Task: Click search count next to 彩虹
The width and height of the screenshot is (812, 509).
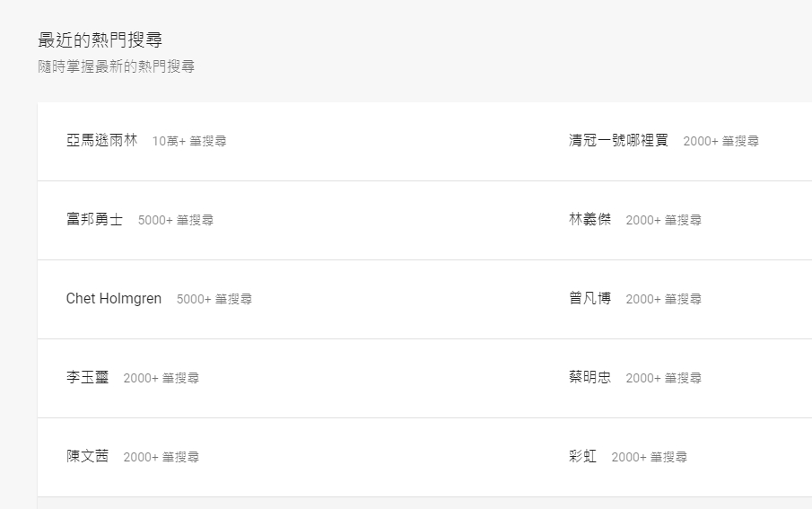Action: (650, 458)
